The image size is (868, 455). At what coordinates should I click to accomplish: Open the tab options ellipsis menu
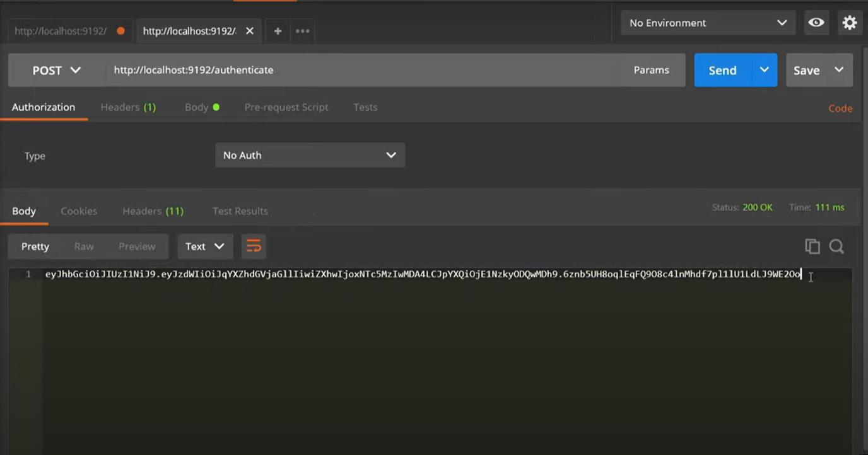[x=302, y=30]
